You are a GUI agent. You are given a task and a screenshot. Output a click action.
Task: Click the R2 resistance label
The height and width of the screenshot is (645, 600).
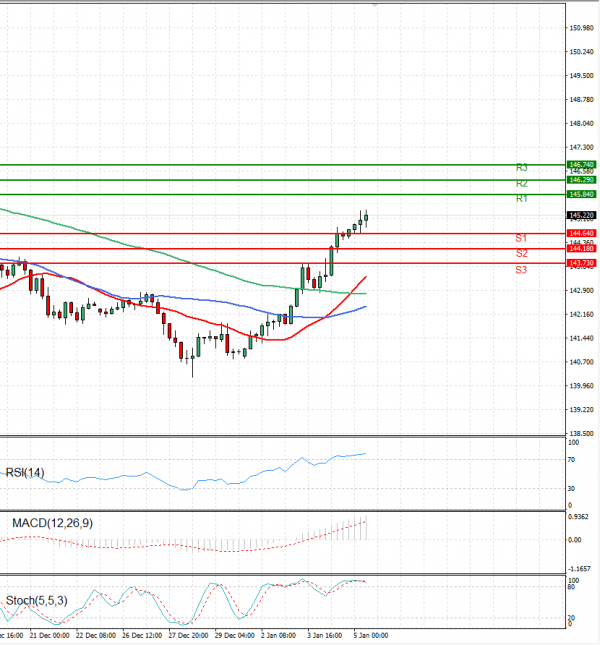tap(521, 183)
